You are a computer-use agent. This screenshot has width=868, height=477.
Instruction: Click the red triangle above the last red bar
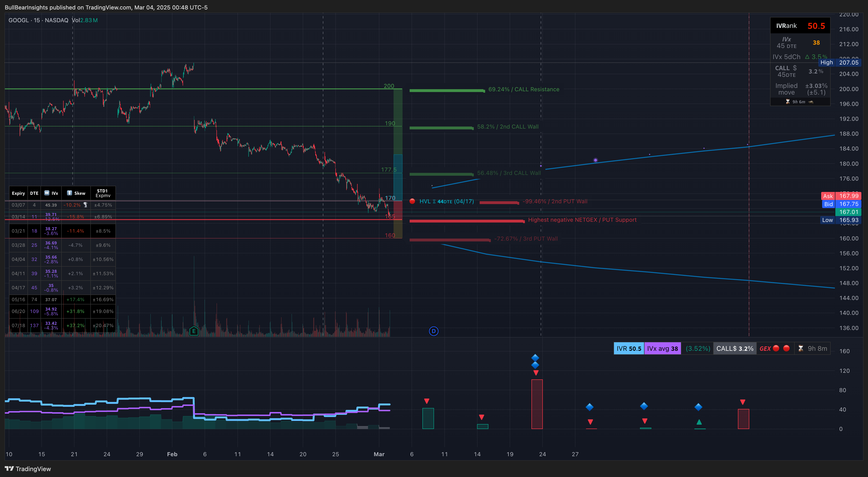pos(743,402)
